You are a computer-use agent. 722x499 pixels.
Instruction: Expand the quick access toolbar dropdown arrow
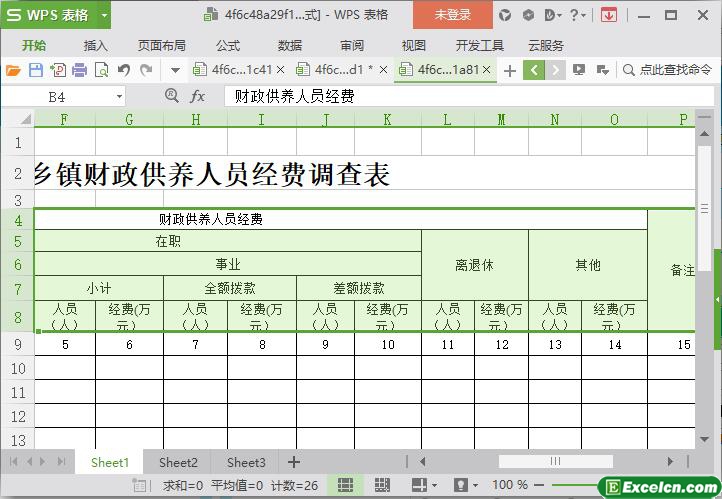click(x=175, y=70)
